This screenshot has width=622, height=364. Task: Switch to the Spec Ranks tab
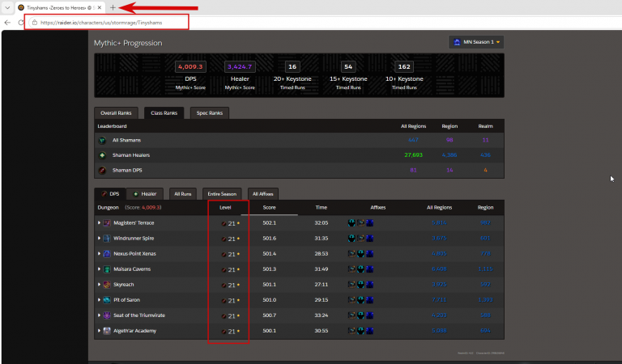(x=210, y=113)
